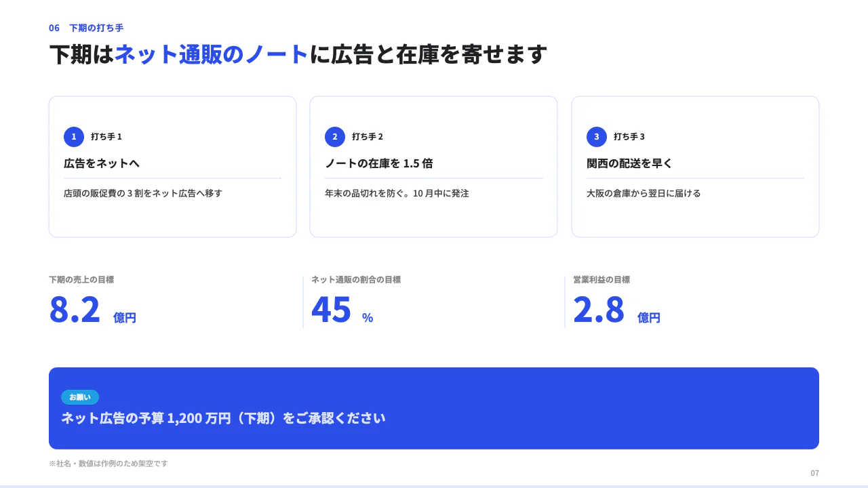Select the 打ち手 2 label

pyautogui.click(x=368, y=137)
